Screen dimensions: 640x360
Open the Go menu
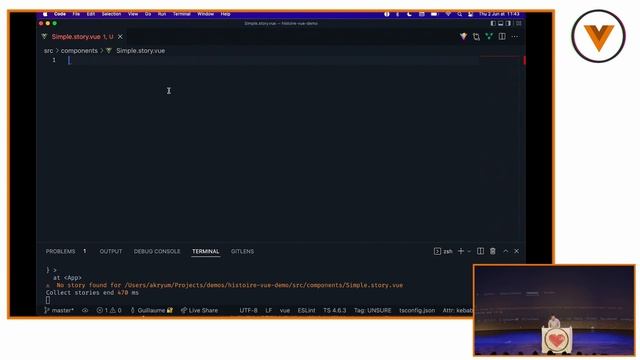148,14
